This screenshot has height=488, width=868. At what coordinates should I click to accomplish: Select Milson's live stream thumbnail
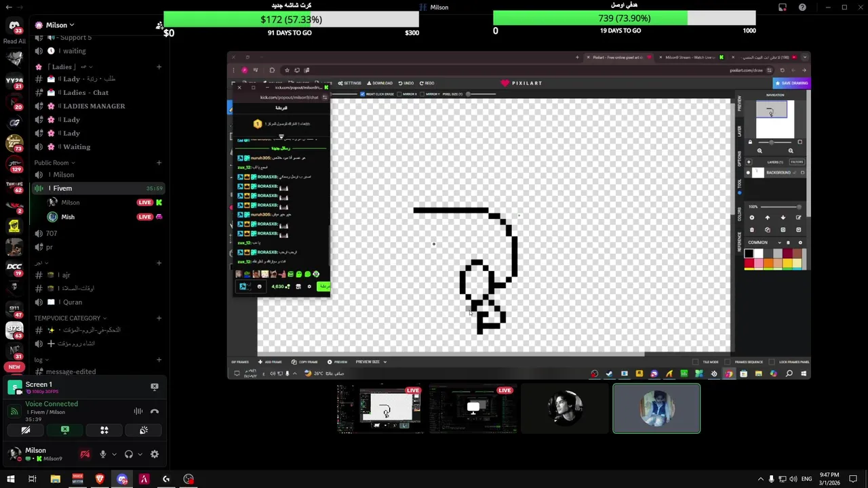pyautogui.click(x=379, y=409)
